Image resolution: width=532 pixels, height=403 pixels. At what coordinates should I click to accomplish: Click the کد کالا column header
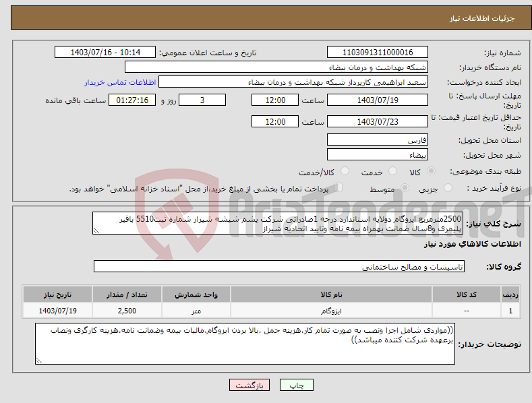tap(466, 294)
